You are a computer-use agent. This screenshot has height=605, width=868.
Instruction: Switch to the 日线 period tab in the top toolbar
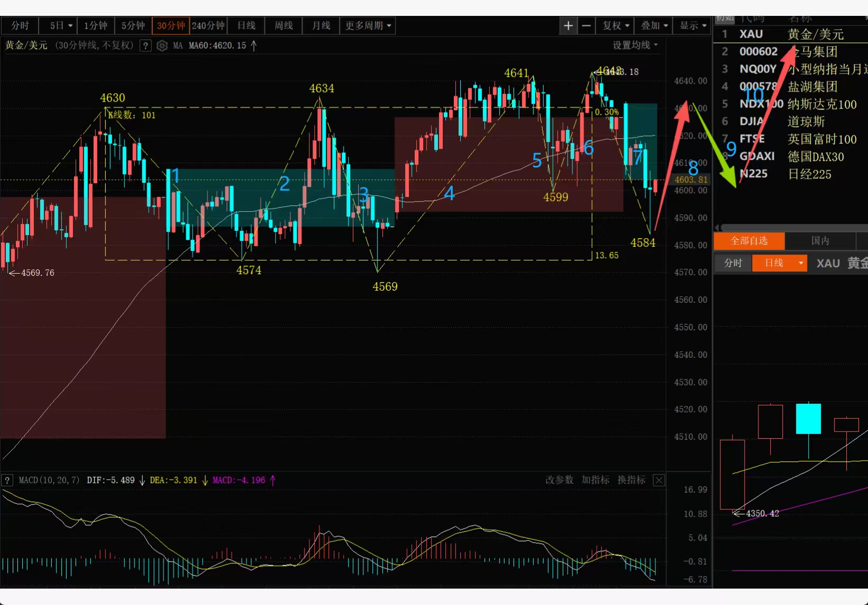(x=246, y=25)
